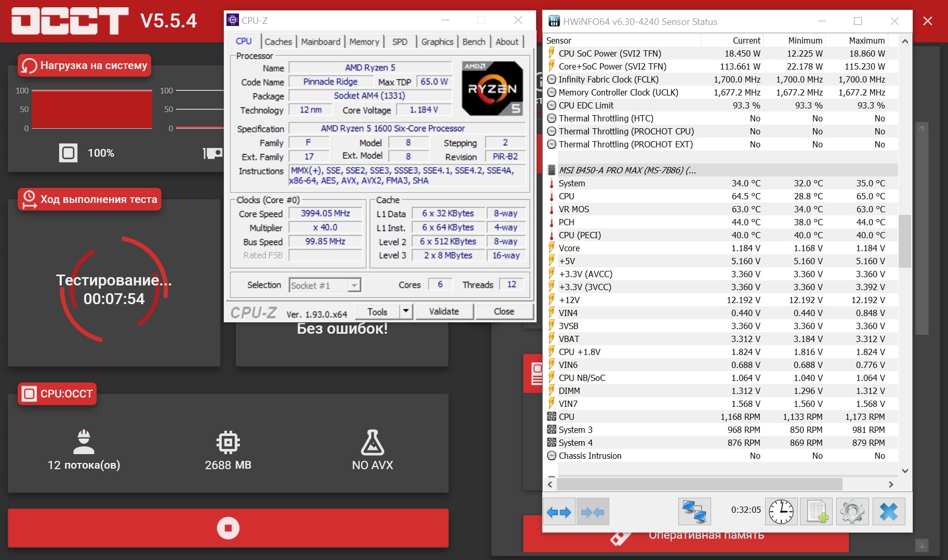The height and width of the screenshot is (560, 948).
Task: Click the 12 threads worker icon in OCCT
Action: 84,442
